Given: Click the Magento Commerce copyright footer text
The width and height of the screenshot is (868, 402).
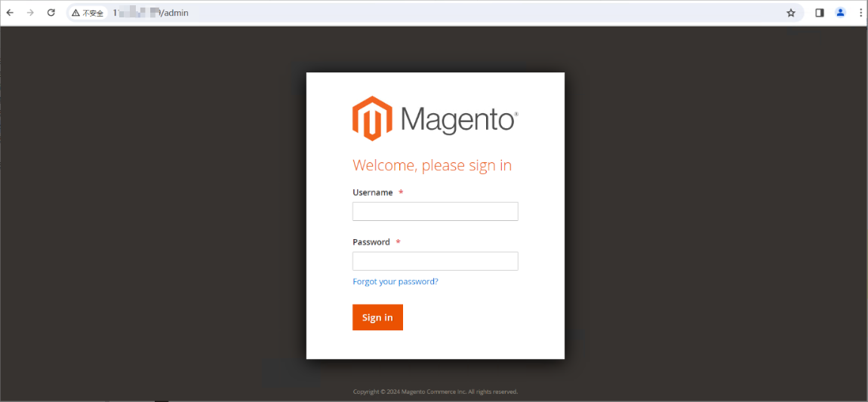Looking at the screenshot, I should (435, 391).
